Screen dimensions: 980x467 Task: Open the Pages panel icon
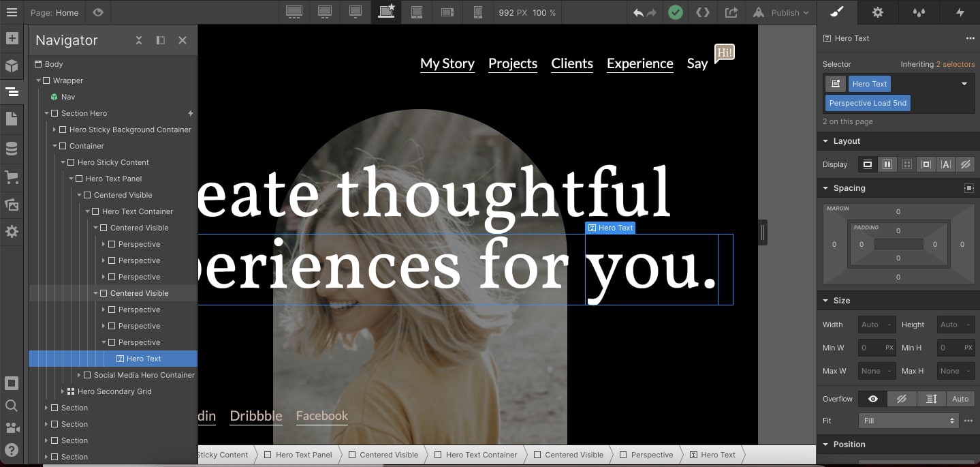pos(12,119)
